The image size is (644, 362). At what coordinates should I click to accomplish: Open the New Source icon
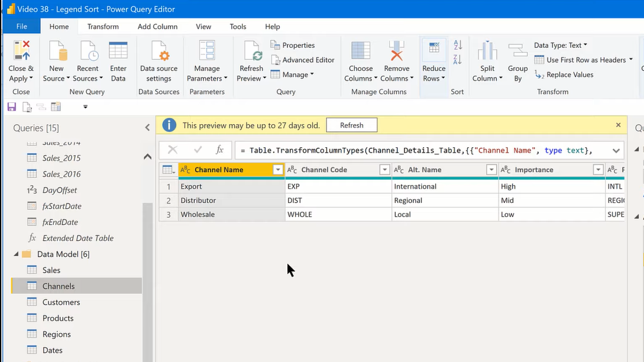pyautogui.click(x=57, y=50)
